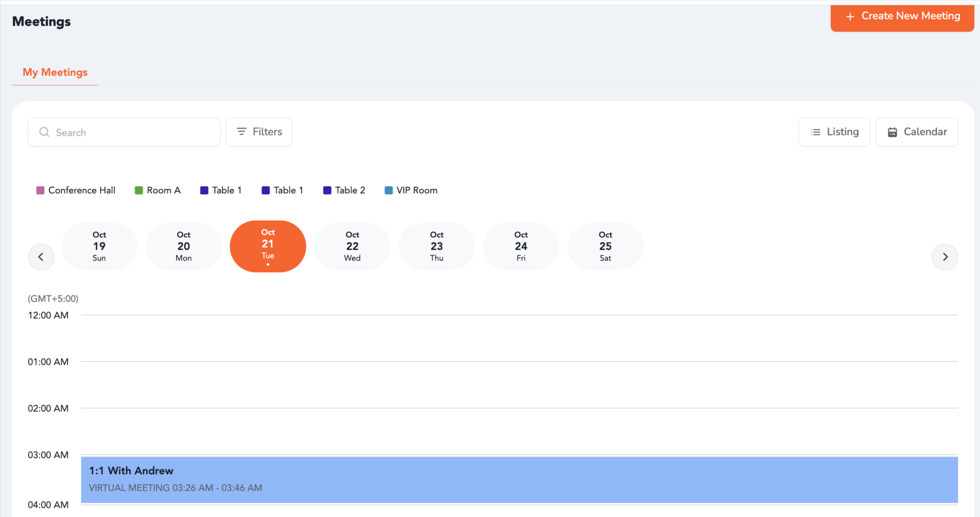Screen dimensions: 980x517
Task: Click the next week chevron
Action: pos(945,257)
